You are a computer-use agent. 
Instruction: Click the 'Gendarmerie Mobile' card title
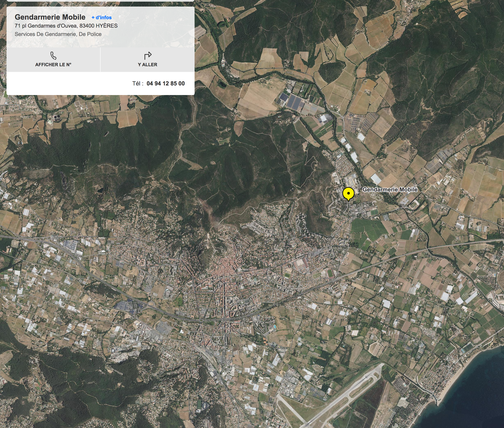50,17
